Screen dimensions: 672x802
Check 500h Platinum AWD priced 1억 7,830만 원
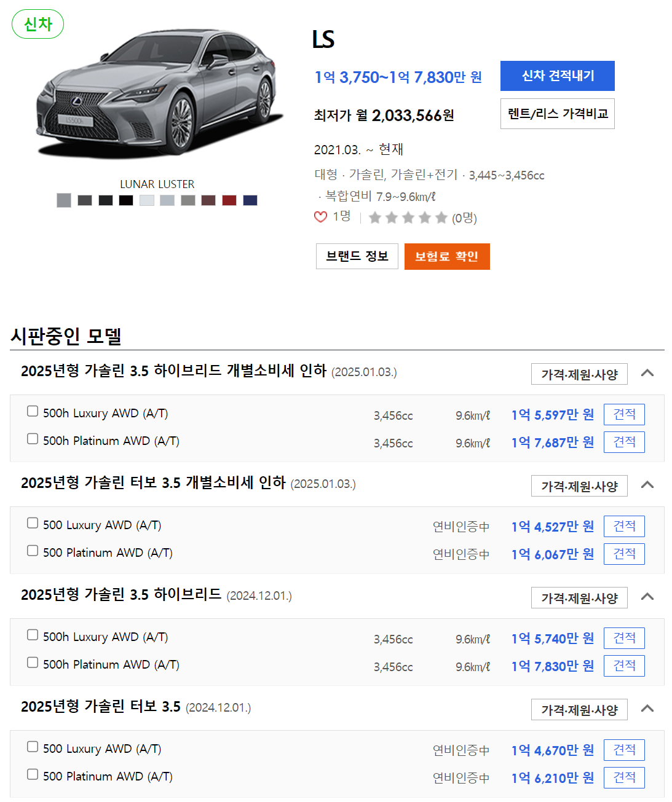pos(33,662)
